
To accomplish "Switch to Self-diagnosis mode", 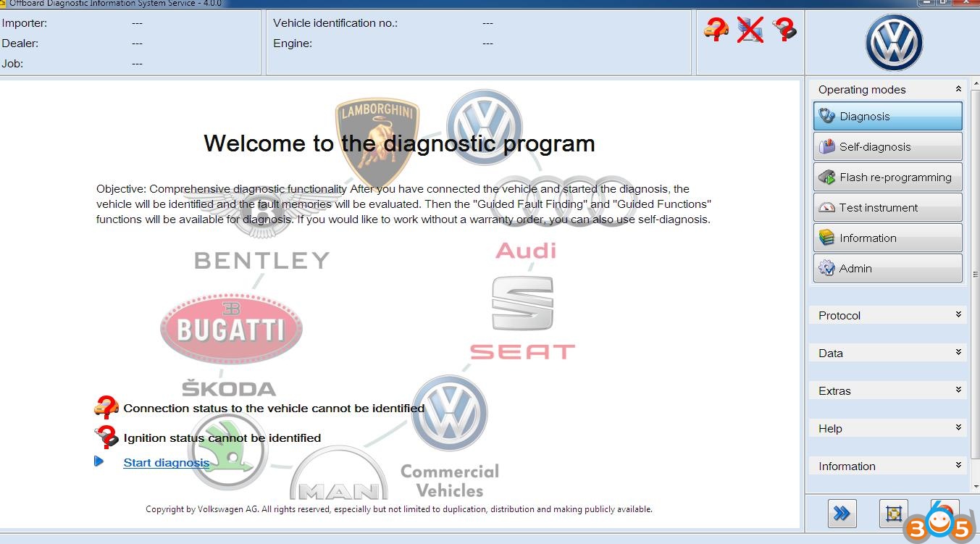I will [x=887, y=147].
